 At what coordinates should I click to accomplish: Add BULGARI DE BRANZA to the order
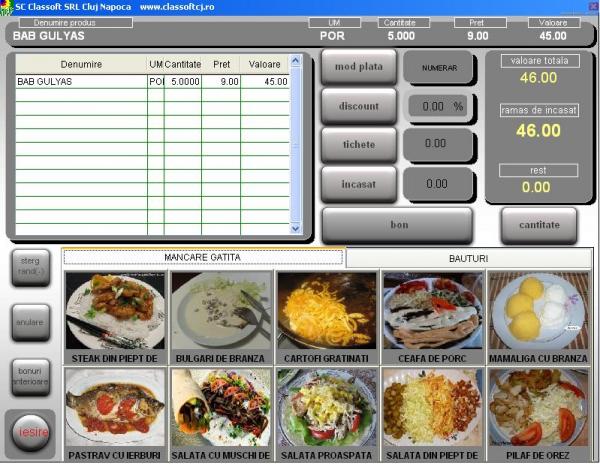tap(221, 312)
